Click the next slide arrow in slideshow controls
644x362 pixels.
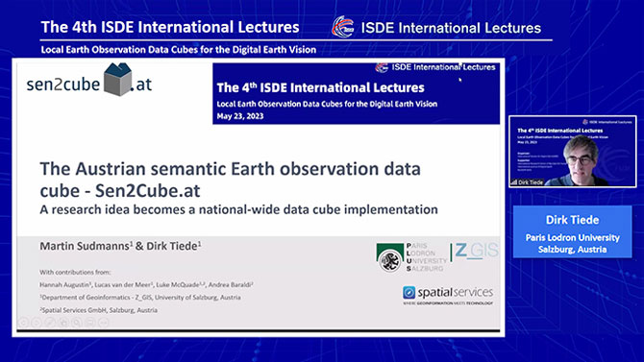(37, 323)
